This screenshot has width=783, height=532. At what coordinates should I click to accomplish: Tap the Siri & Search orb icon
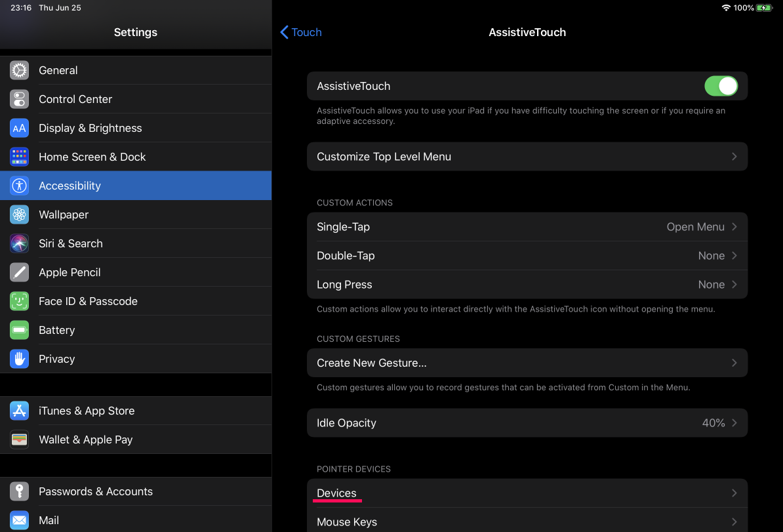pos(20,244)
